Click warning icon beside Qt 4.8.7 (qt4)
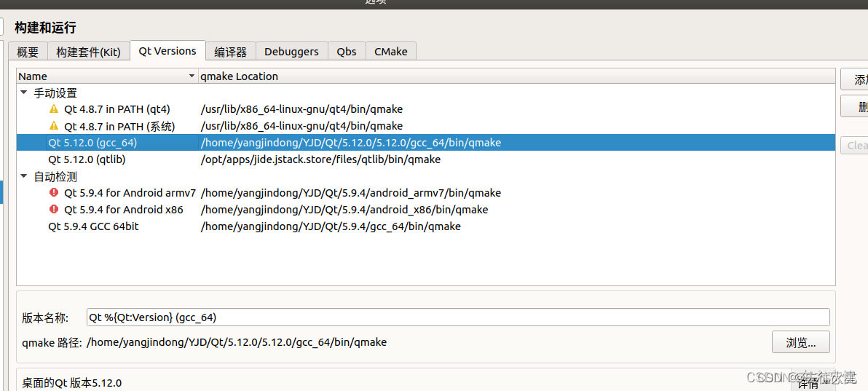This screenshot has width=868, height=391. 54,109
